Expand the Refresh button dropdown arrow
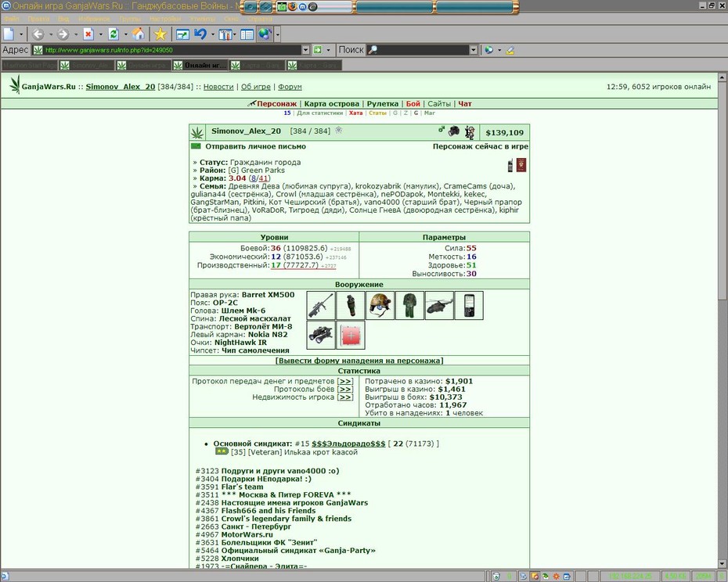 (125, 34)
